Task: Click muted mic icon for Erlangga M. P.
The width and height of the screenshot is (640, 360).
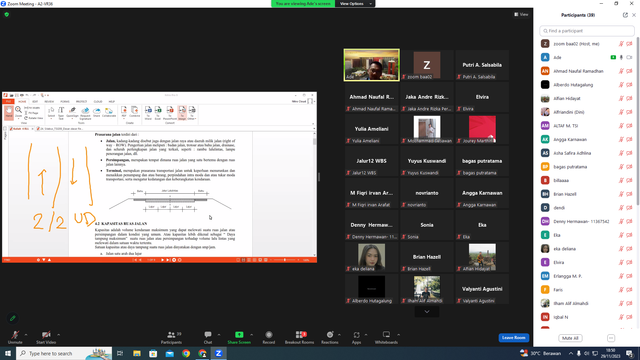Action: pos(621,276)
